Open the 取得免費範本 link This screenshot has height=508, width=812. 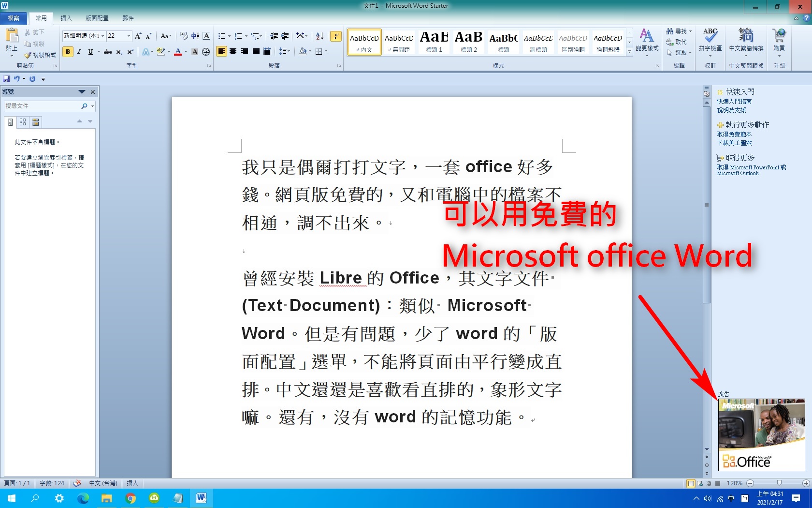click(734, 134)
